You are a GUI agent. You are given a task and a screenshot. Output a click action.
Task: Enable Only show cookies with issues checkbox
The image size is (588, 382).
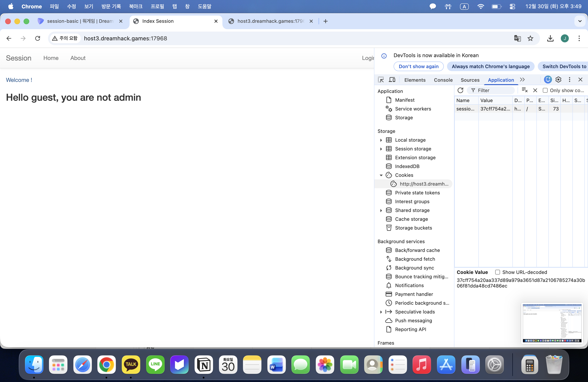coord(545,90)
